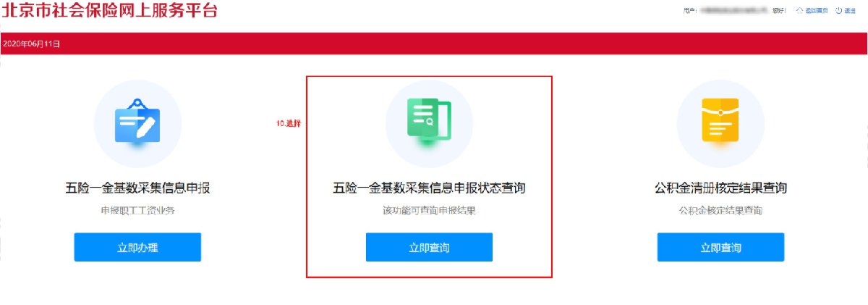The width and height of the screenshot is (868, 305).
Task: Click 立即查询 for 公积金清册核定结果查询
Action: tap(720, 247)
